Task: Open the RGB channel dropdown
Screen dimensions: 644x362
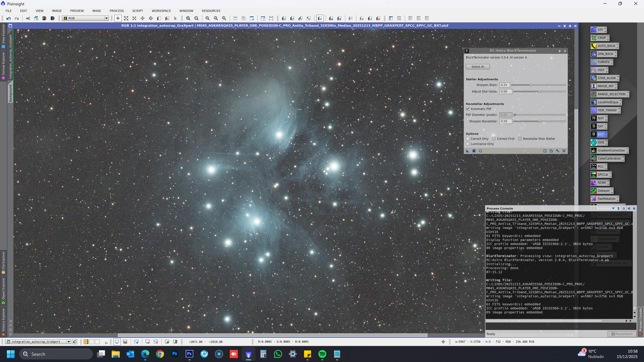Action: 106,18
